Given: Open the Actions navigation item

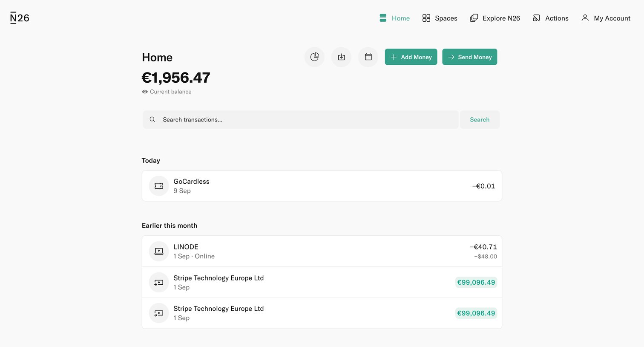Looking at the screenshot, I should point(551,18).
